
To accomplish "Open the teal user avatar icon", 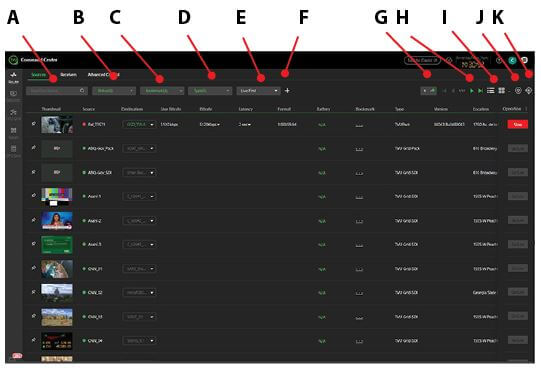I will (x=512, y=60).
